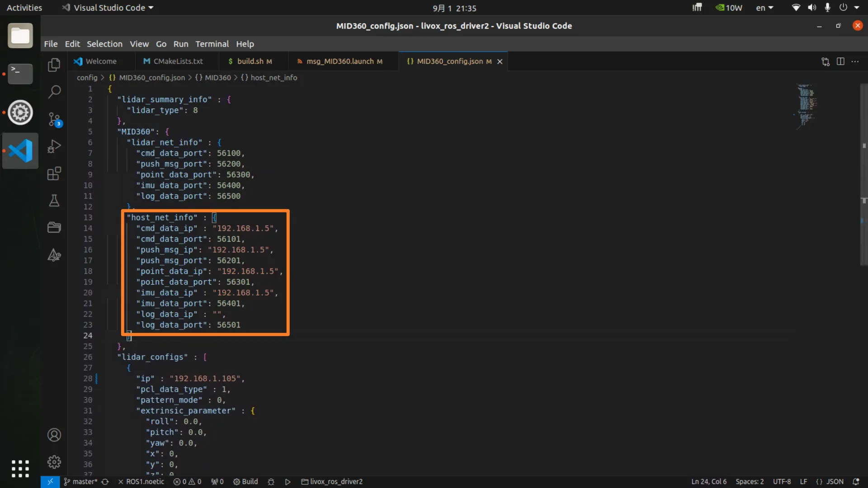Open the File menu
The image size is (868, 488).
click(x=51, y=44)
